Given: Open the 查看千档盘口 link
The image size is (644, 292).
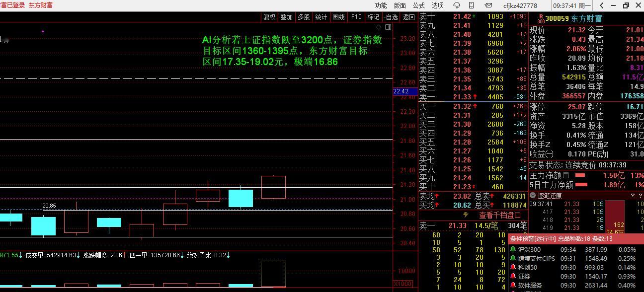Looking at the screenshot, I should click(x=500, y=215).
